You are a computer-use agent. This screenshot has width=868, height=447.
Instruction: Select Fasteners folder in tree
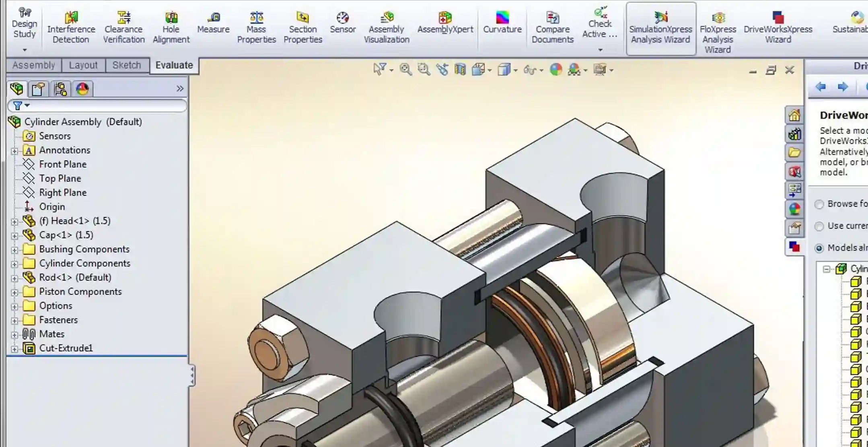58,320
